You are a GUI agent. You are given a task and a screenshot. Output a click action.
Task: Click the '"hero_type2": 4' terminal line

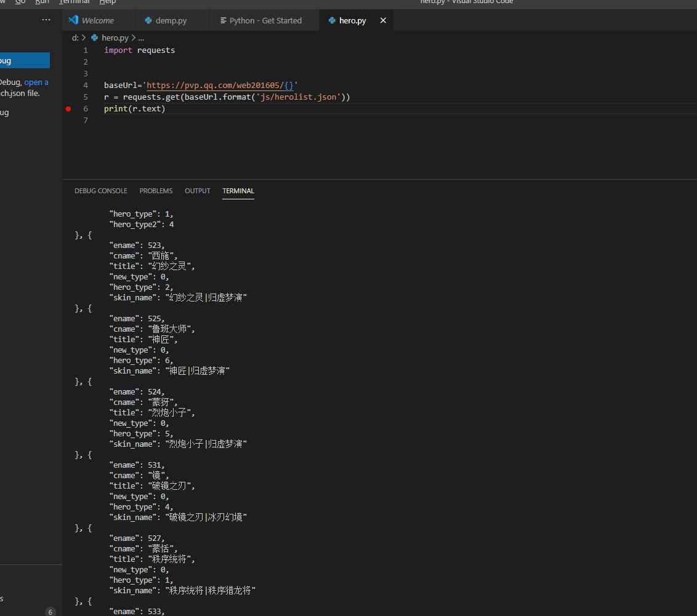[x=142, y=224]
